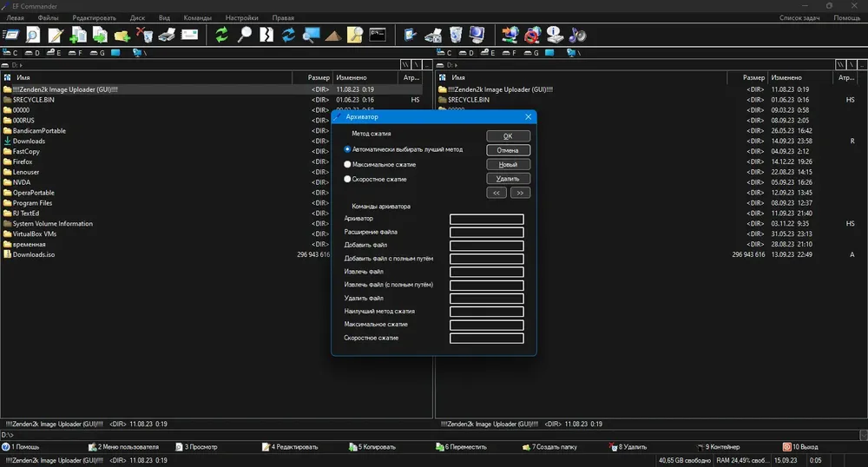This screenshot has width=868, height=467.
Task: Click the Наилучший метод сжатия input field
Action: 487,312
